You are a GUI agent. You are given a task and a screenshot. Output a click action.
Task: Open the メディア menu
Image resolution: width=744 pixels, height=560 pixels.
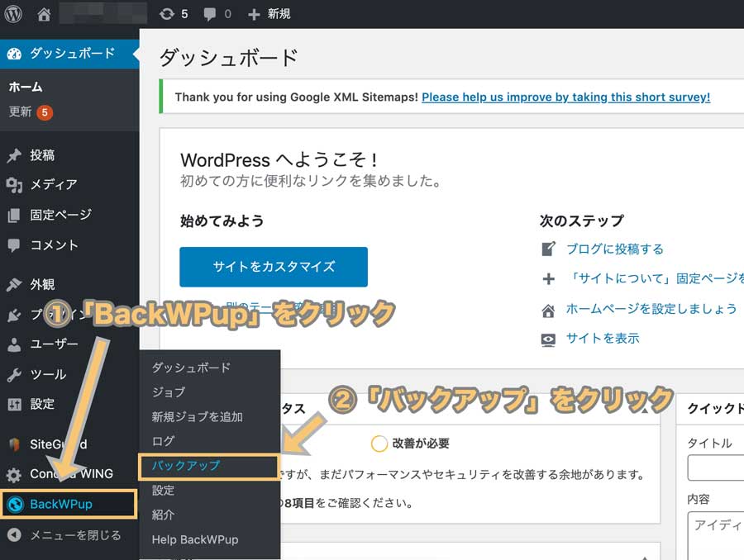(x=53, y=184)
